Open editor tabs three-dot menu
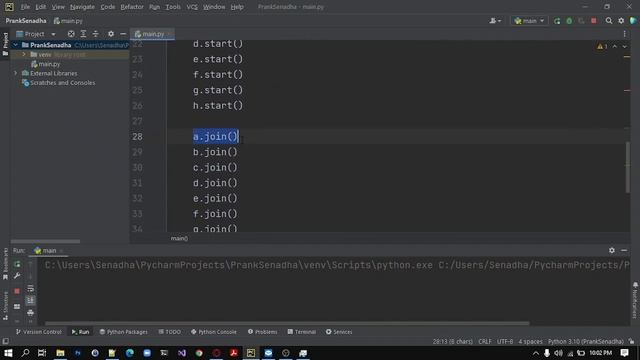 [x=624, y=34]
